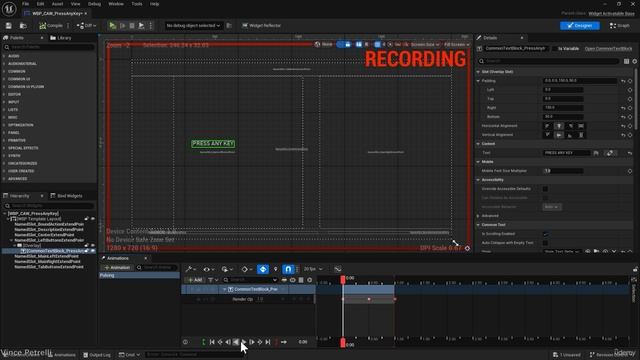Save the widget blueprint with the floppy icon

(9, 26)
